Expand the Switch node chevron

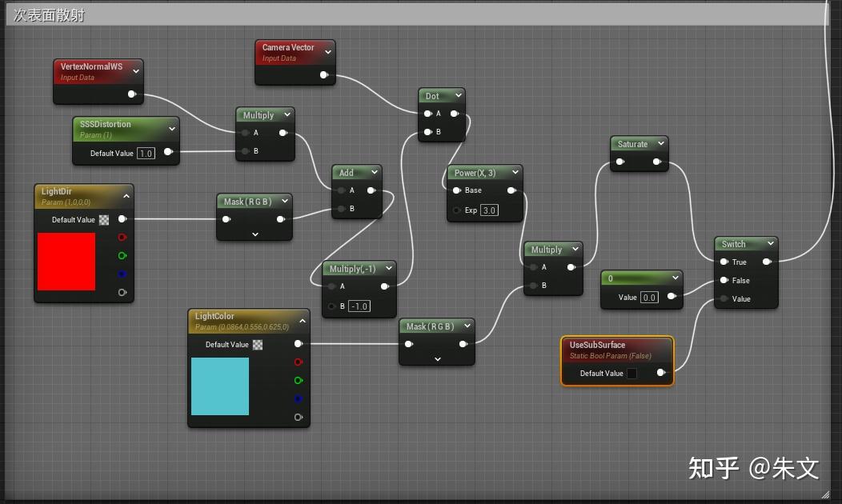coord(771,243)
